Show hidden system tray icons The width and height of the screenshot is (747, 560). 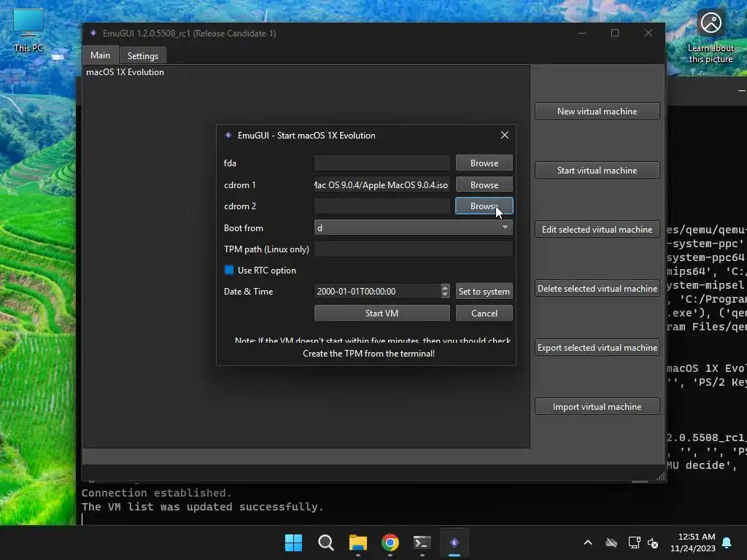588,542
